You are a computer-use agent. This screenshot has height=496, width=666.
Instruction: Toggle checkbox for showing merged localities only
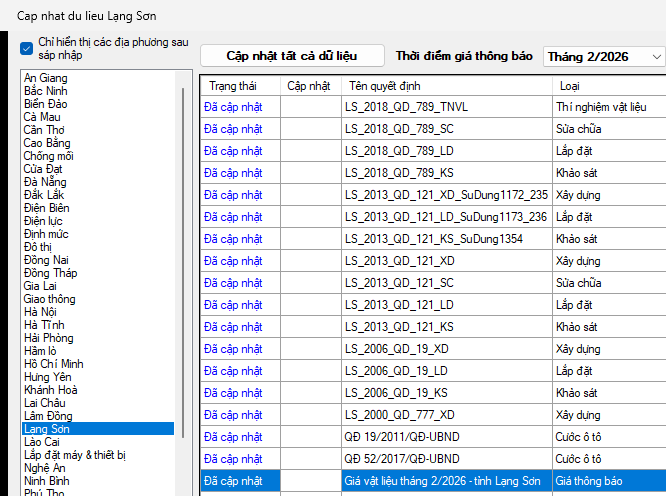coord(27,48)
